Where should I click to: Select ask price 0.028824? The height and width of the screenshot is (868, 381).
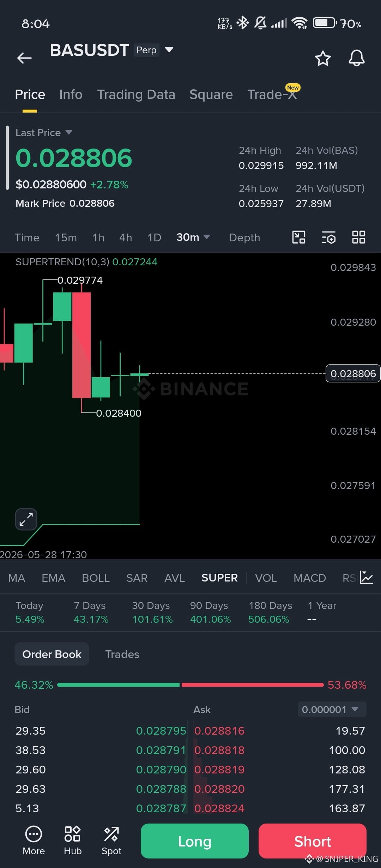[x=219, y=808]
